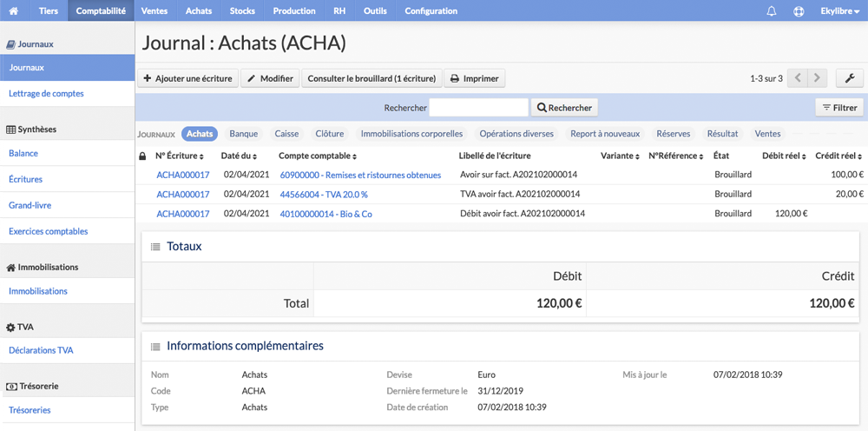Open account 40100000014 Bio & Co
The width and height of the screenshot is (868, 431).
click(326, 213)
